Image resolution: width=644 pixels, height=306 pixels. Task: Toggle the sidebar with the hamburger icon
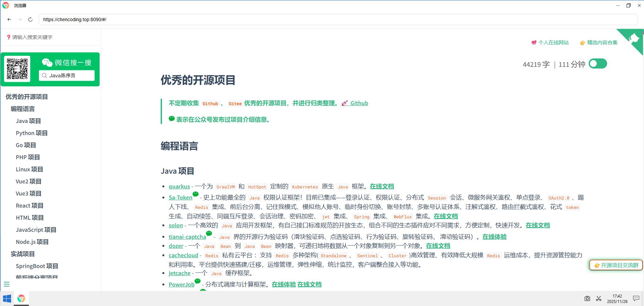(7, 284)
